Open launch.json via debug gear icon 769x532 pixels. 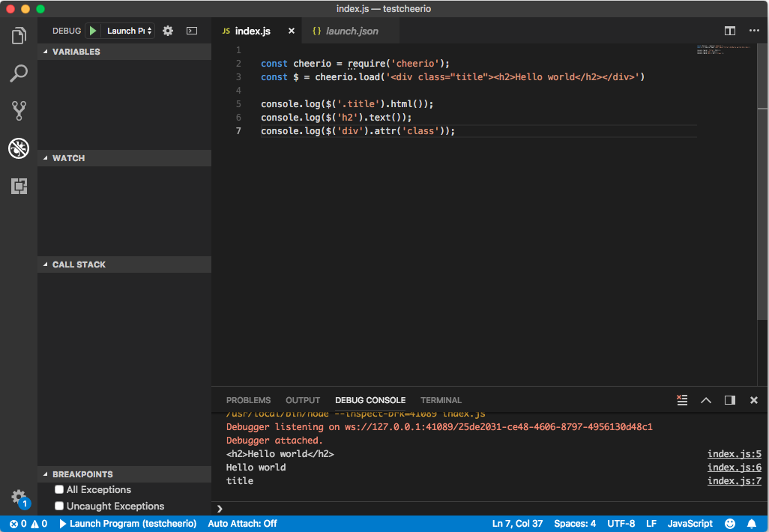(x=168, y=31)
